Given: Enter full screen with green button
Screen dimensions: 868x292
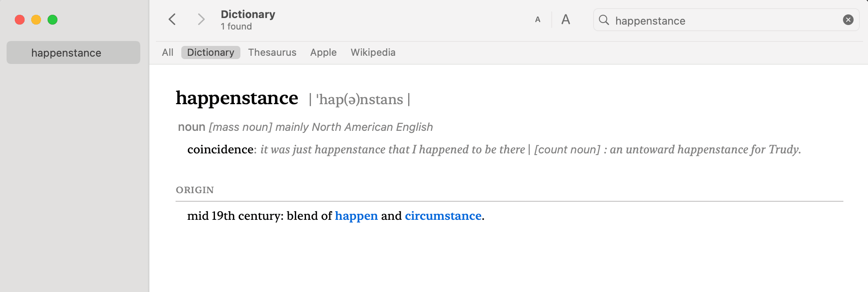Looking at the screenshot, I should tap(53, 20).
